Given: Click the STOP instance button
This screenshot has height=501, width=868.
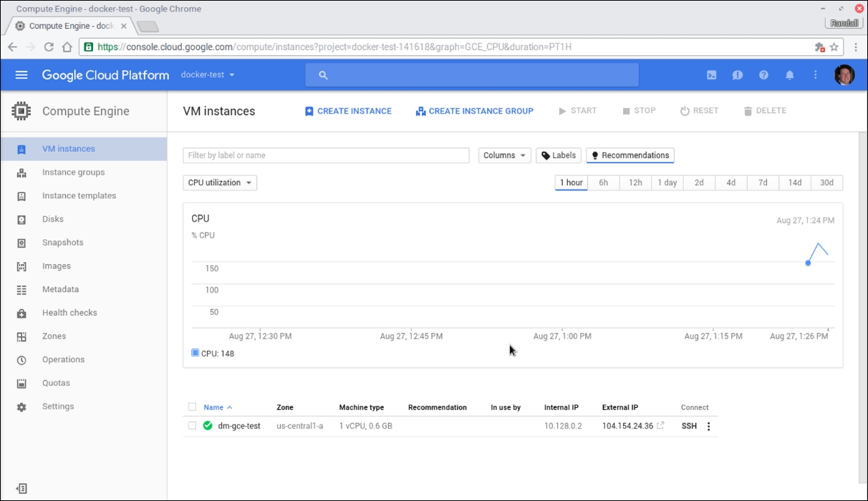Looking at the screenshot, I should coord(639,111).
